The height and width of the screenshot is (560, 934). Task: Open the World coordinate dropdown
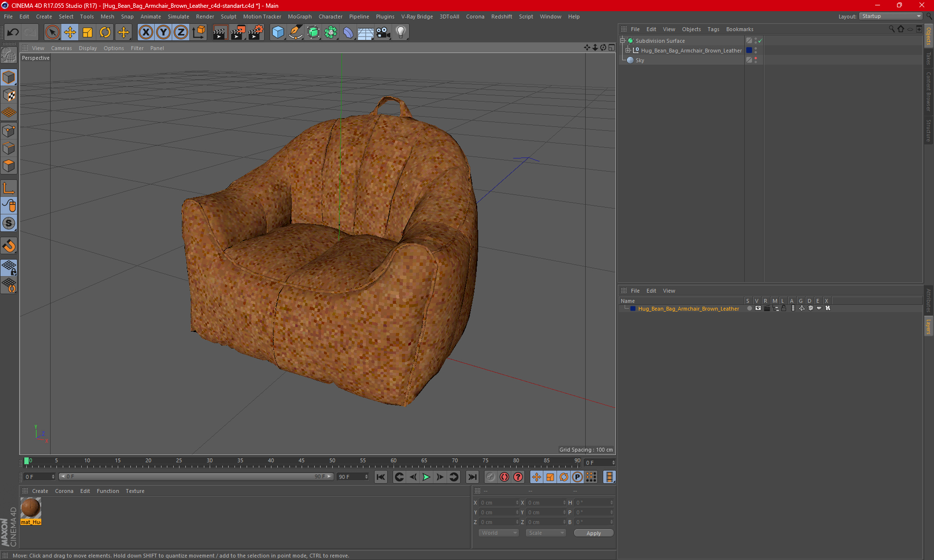point(499,533)
